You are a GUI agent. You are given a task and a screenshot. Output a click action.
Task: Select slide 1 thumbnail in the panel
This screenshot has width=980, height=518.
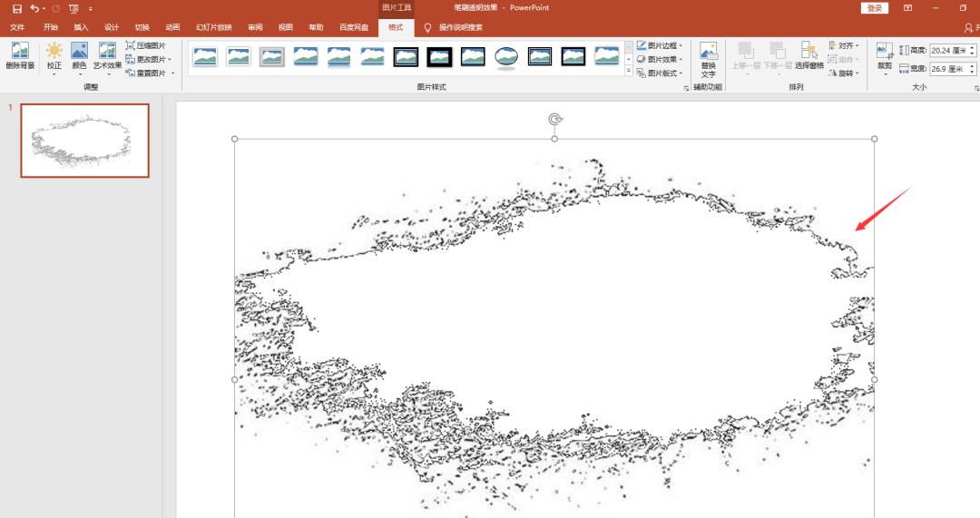click(x=85, y=141)
